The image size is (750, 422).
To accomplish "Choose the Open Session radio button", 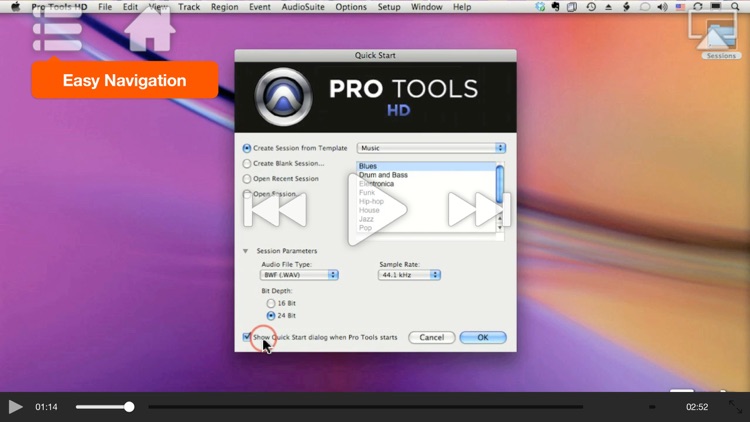I will tap(247, 194).
